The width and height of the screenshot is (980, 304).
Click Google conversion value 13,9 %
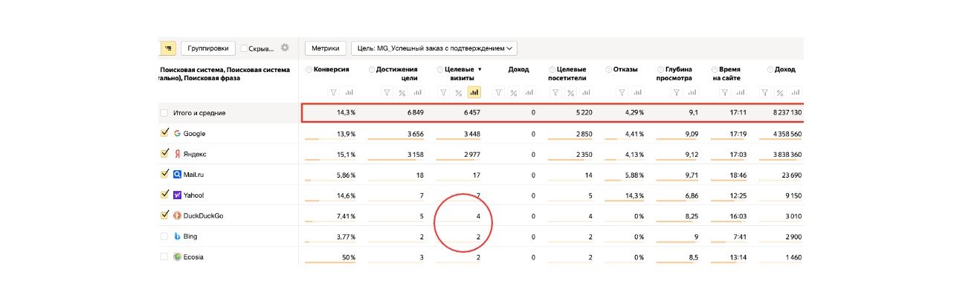point(346,134)
